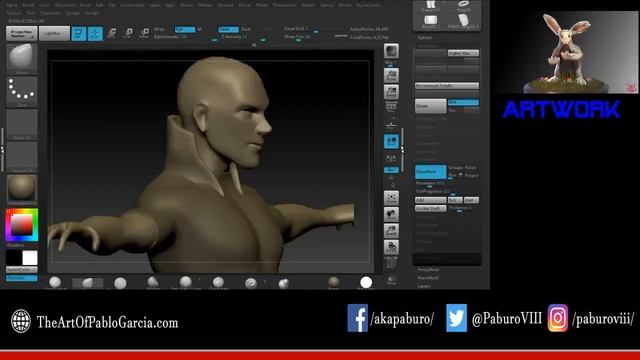The image size is (640, 360).
Task: Open the LightBox browser
Action: tap(54, 33)
